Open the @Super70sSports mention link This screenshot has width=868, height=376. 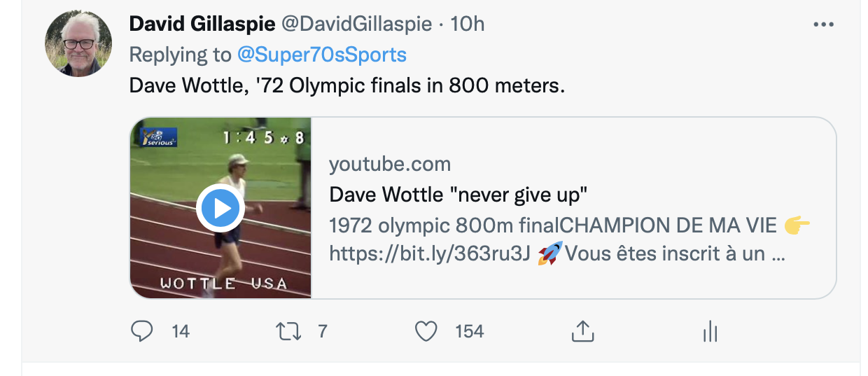click(321, 55)
